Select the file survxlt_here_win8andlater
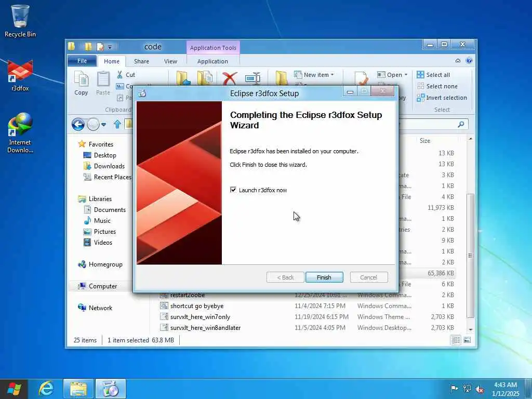This screenshot has width=532, height=399. pos(205,327)
